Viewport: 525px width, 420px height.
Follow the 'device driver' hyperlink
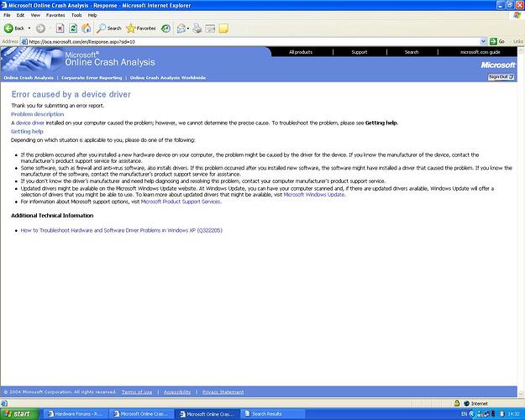(30, 123)
